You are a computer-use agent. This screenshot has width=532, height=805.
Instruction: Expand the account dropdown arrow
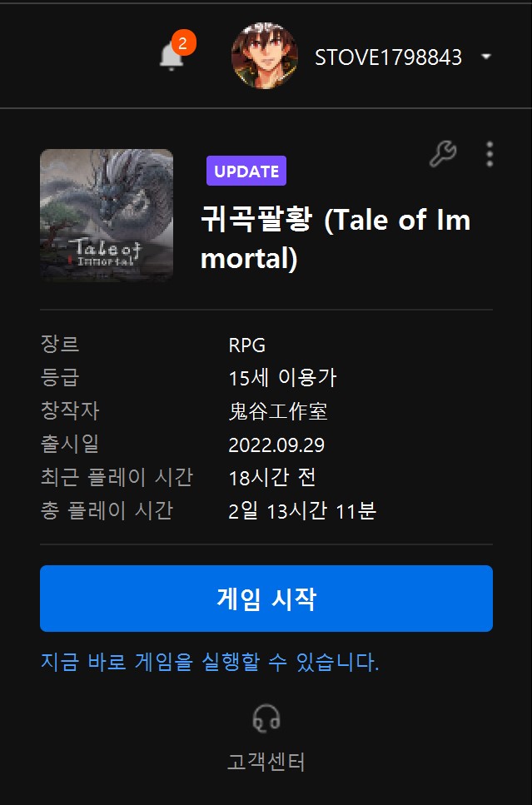(x=486, y=57)
